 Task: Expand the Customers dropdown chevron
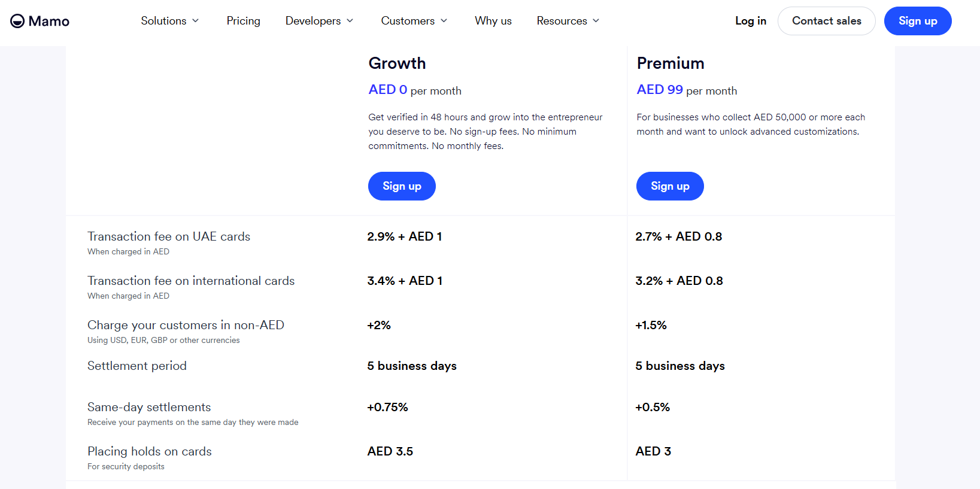444,21
